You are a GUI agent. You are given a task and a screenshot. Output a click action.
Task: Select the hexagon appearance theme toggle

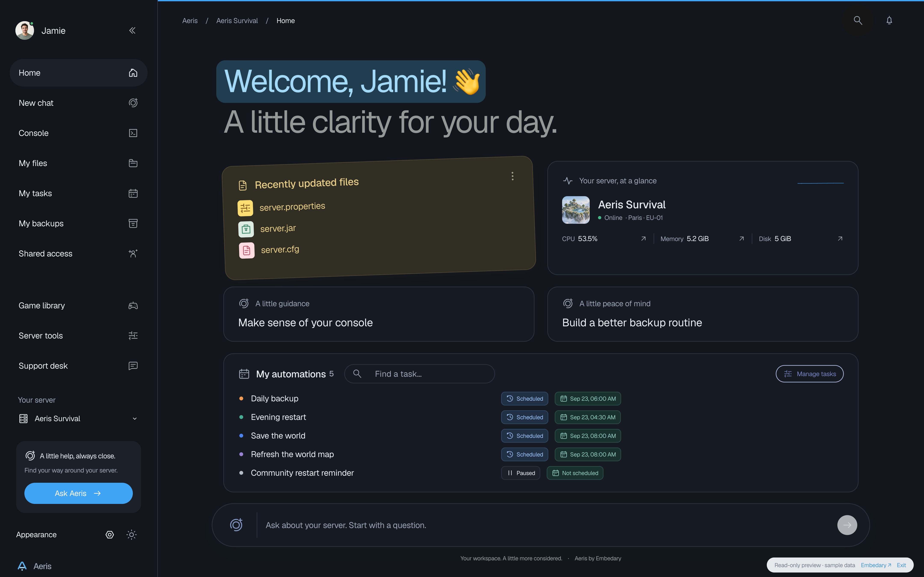coord(110,535)
